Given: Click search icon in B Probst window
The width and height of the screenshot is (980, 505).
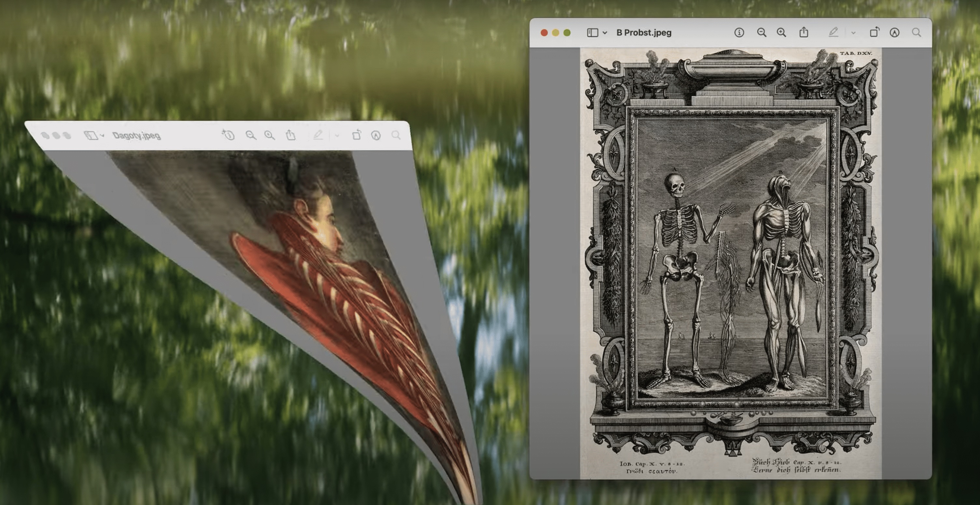Looking at the screenshot, I should (917, 33).
